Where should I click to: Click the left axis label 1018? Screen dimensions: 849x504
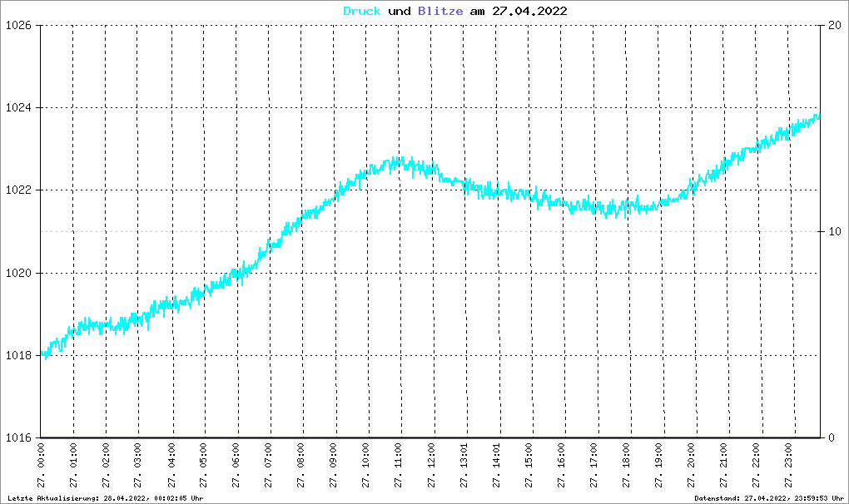coord(18,355)
